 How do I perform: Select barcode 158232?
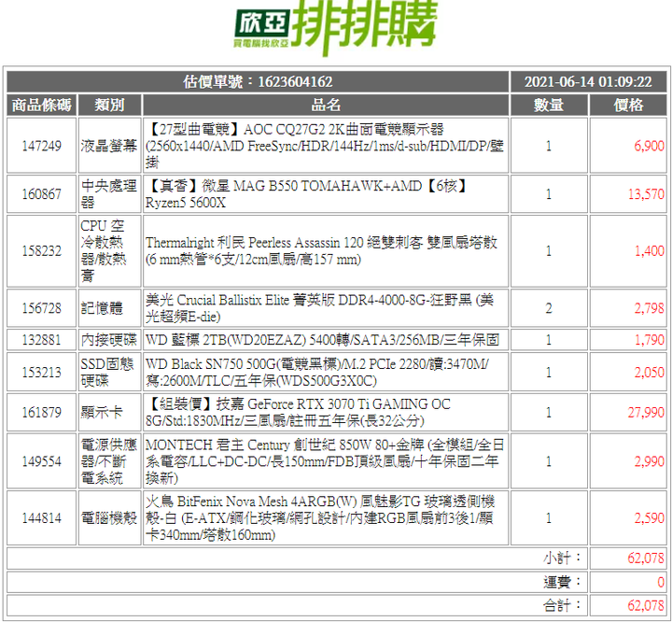(x=42, y=251)
